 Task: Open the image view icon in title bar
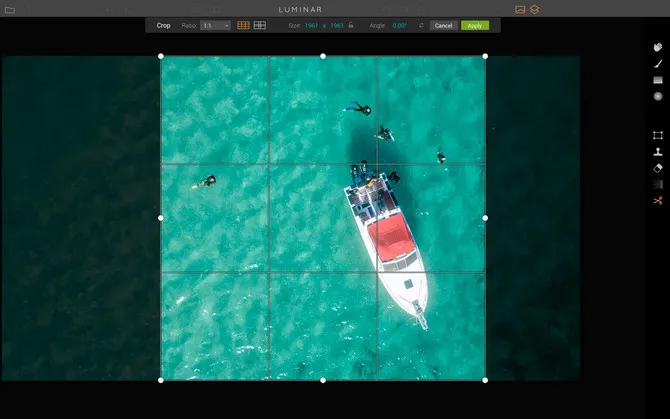pos(520,10)
